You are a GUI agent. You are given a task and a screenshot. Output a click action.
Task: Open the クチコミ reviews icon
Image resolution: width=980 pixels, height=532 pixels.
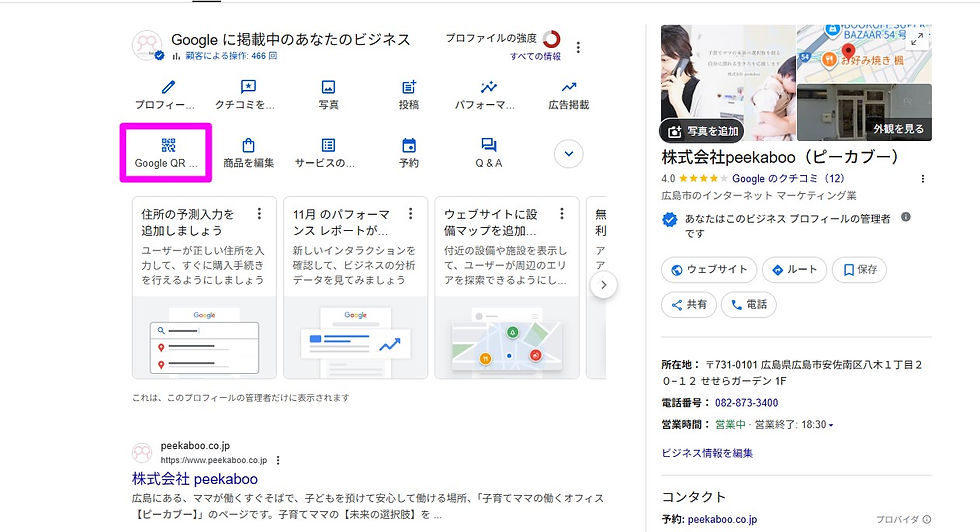pos(248,87)
